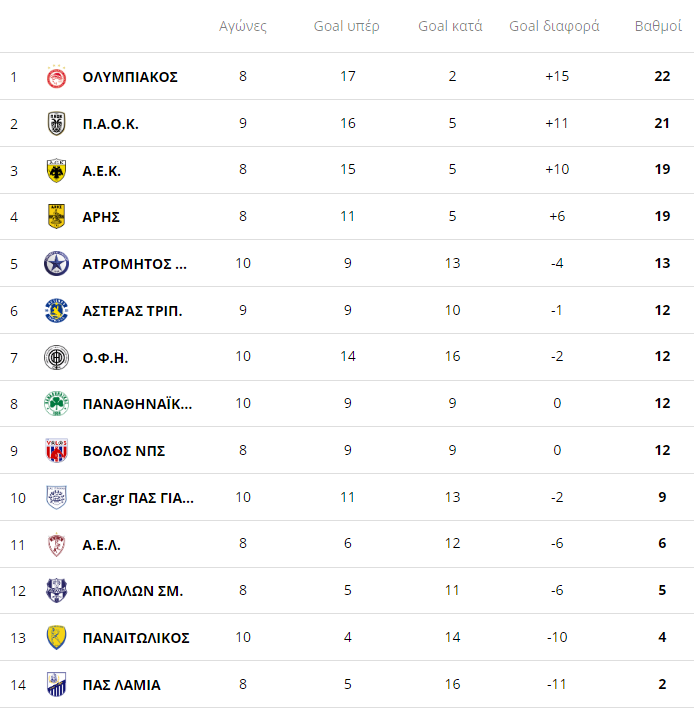This screenshot has height=708, width=694.
Task: Click the Panathinaikos green shamrock logo
Action: tap(56, 403)
